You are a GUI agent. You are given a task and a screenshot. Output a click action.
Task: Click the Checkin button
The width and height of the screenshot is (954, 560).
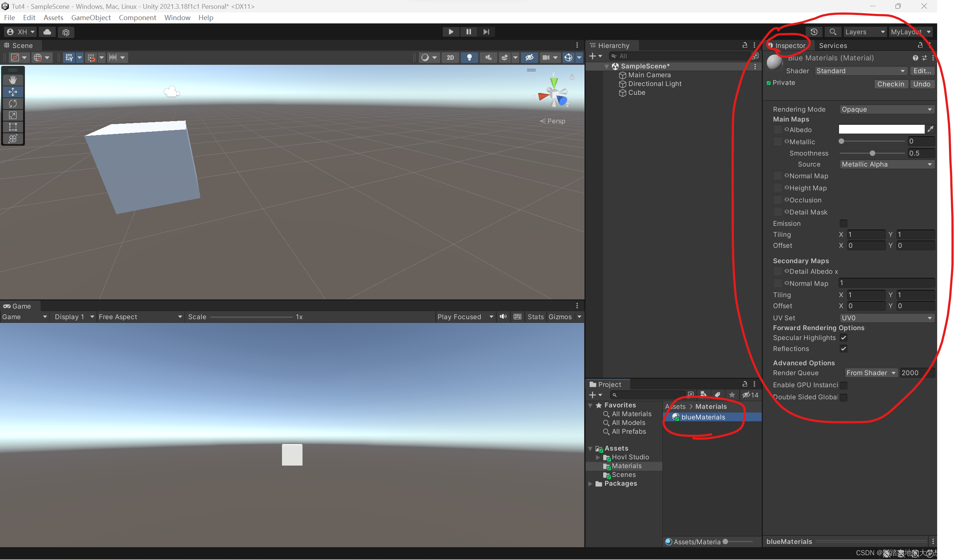(890, 84)
